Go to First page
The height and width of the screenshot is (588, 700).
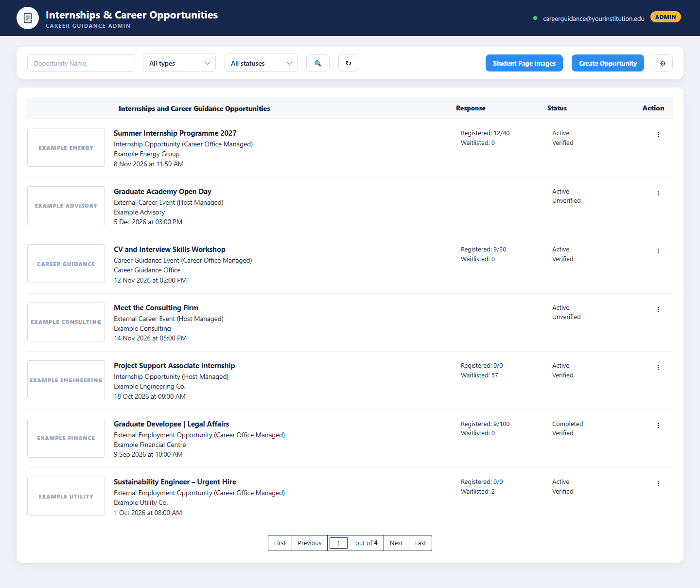pyautogui.click(x=280, y=543)
